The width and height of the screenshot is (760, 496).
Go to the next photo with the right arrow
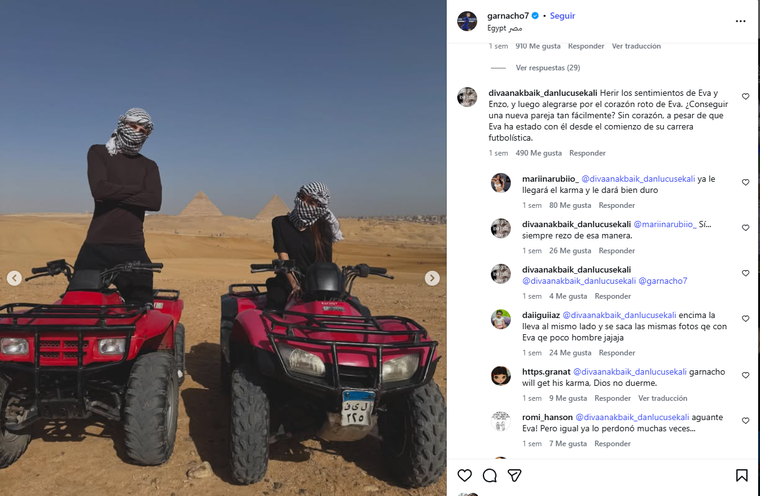(432, 278)
